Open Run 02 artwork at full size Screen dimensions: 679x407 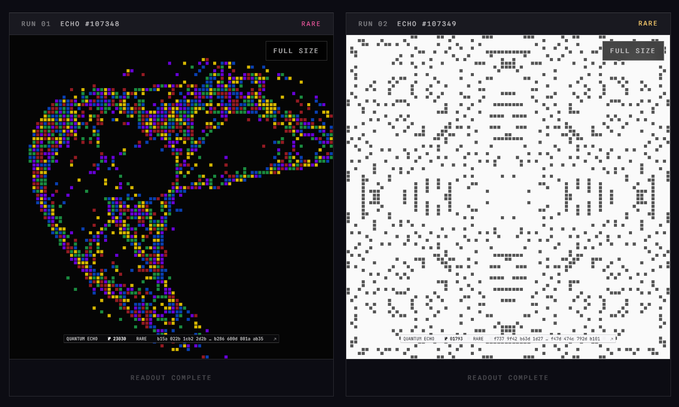[633, 51]
